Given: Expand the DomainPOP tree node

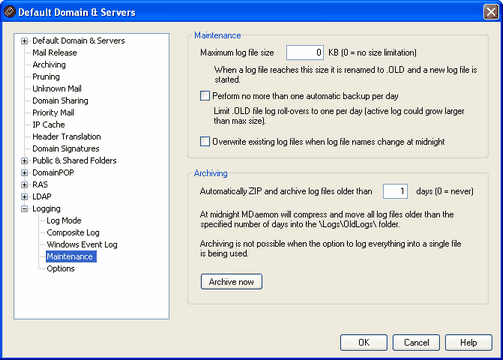Looking at the screenshot, I should [24, 173].
